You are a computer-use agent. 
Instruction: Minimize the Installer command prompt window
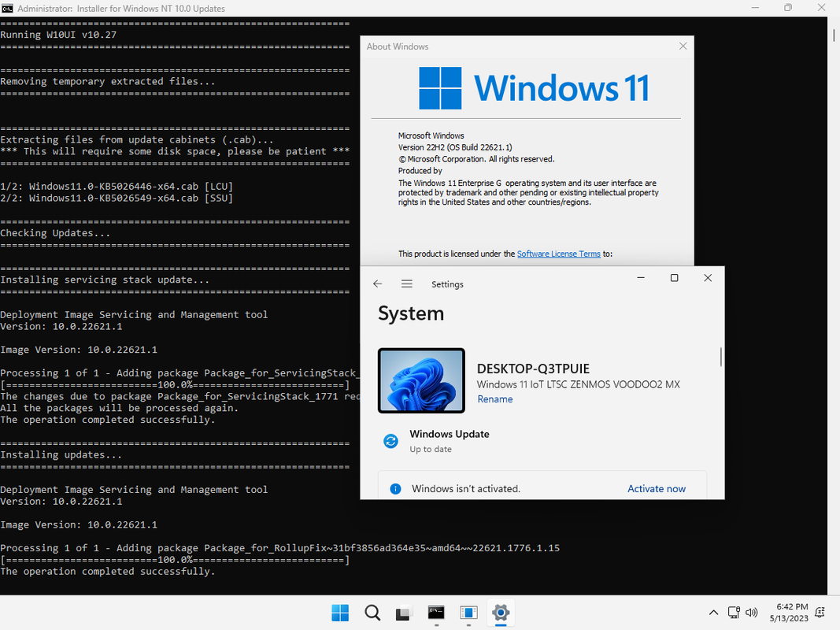point(755,8)
